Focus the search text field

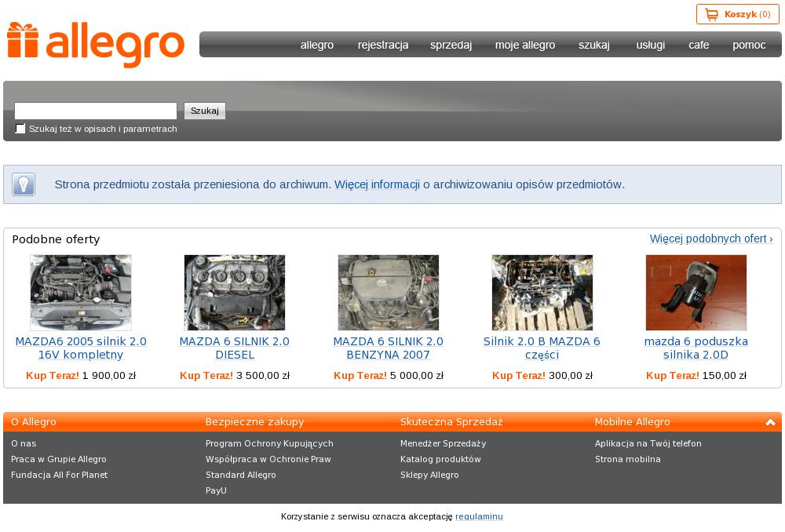(96, 111)
